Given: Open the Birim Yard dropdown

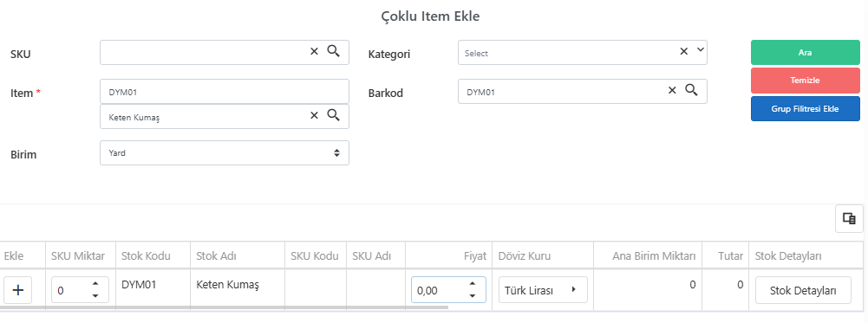Looking at the screenshot, I should pyautogui.click(x=225, y=152).
